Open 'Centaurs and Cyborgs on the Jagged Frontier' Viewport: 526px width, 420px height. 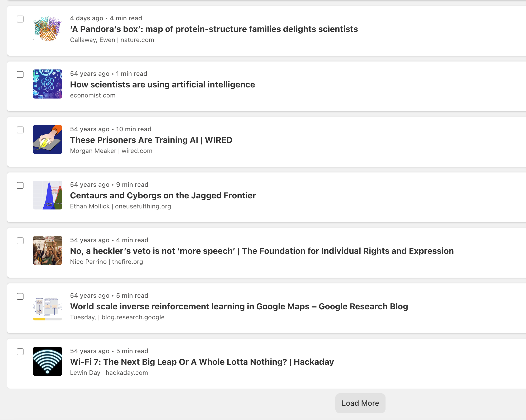coord(163,195)
